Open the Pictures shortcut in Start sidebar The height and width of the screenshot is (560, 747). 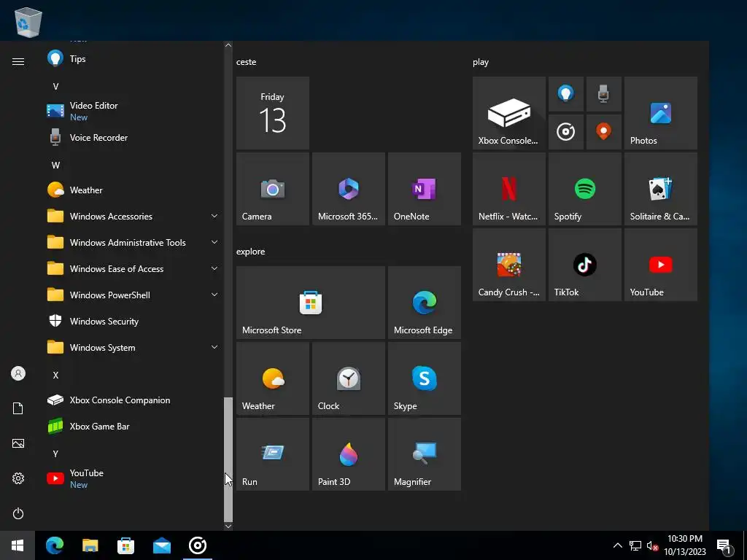[18, 443]
